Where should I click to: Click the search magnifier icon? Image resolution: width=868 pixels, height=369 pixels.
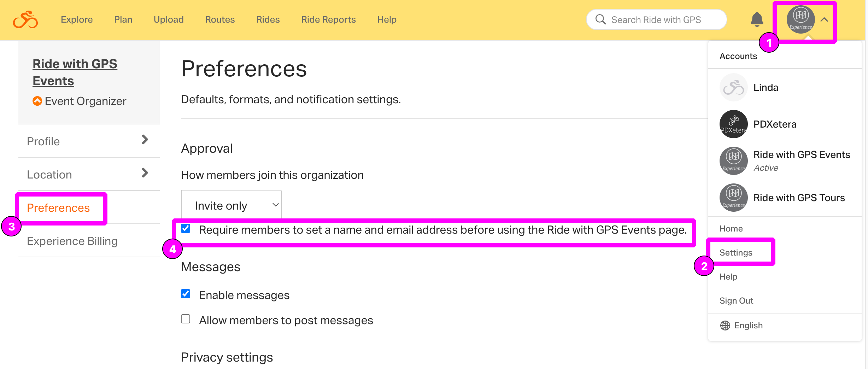point(600,19)
